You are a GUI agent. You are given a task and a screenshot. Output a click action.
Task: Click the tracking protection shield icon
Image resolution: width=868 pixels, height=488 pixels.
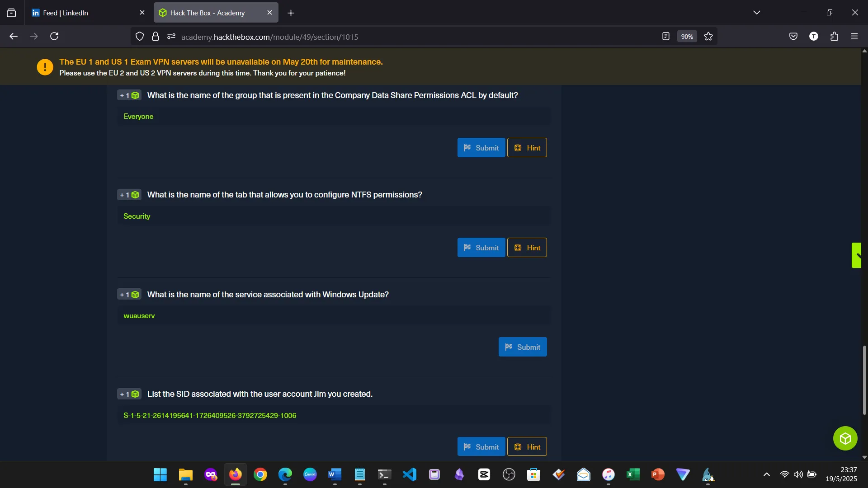(140, 37)
